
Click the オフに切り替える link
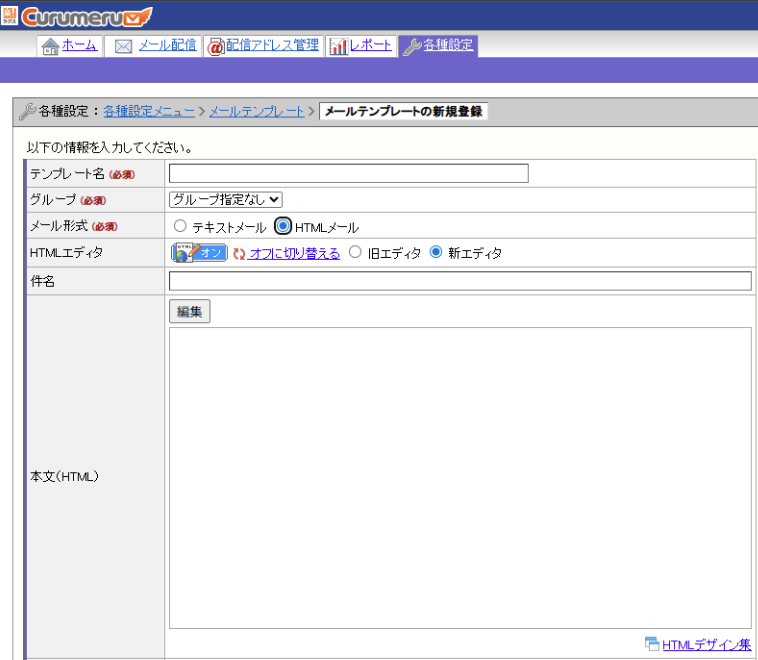point(294,253)
